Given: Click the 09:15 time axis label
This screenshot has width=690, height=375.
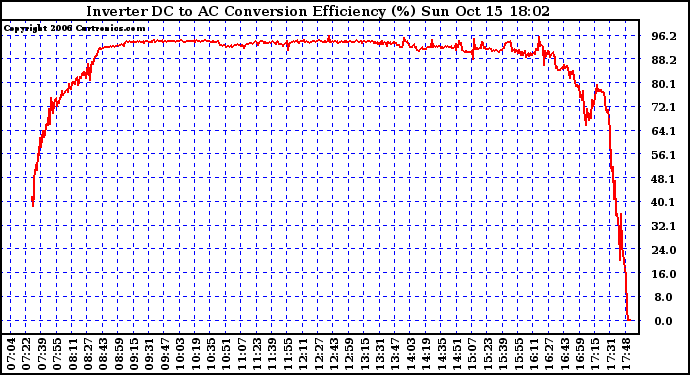Looking at the screenshot, I should tap(134, 354).
